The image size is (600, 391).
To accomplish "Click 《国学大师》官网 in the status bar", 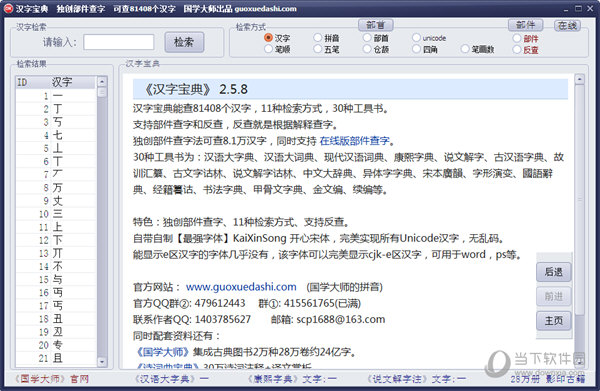I will pos(51,379).
